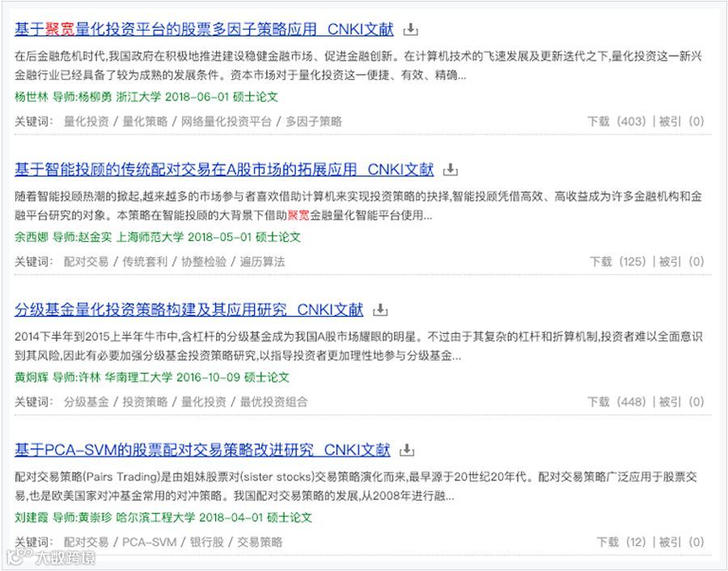Screen dimensions: 728x571
Task: Click the abstract starting 在后金融危机时代
Action: coord(358,66)
